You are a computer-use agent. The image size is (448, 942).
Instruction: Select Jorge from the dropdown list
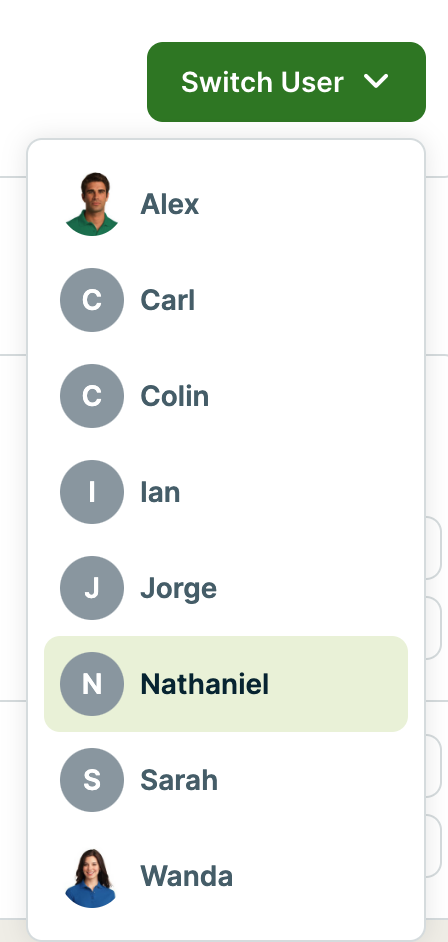coord(226,588)
